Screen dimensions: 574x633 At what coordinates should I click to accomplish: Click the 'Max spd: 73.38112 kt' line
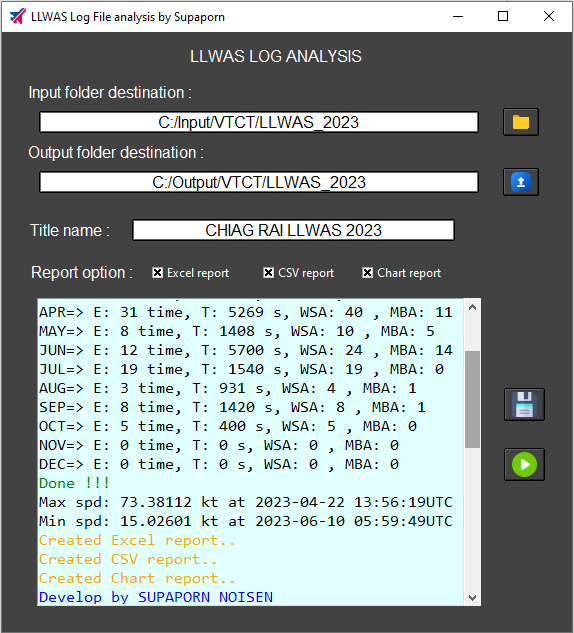tap(246, 502)
